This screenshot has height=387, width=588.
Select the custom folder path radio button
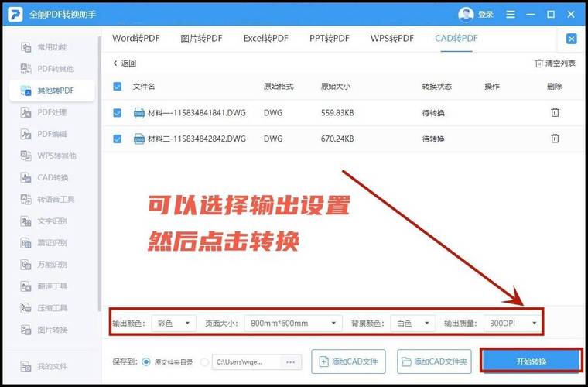pos(204,362)
